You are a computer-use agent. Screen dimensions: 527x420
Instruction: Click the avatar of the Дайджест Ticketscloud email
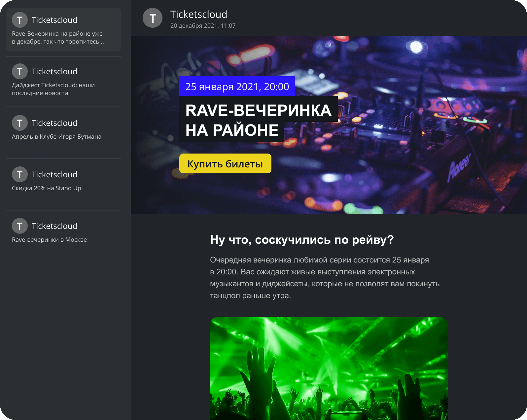click(x=20, y=71)
